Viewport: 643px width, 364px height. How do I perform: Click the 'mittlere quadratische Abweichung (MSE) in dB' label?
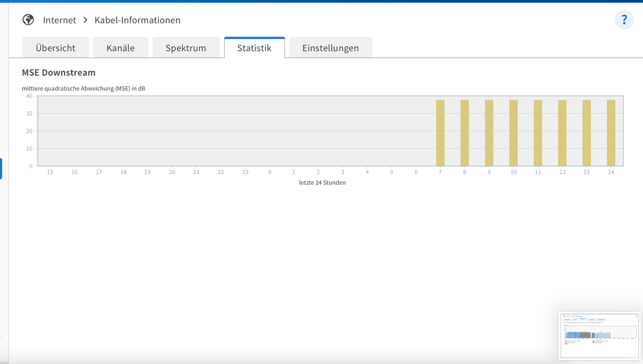point(83,89)
